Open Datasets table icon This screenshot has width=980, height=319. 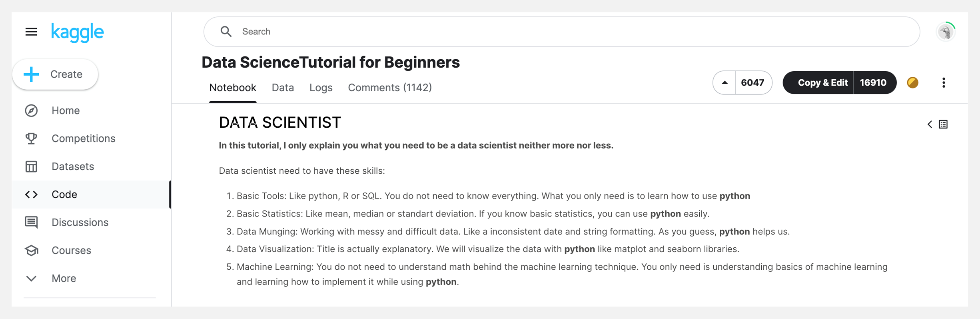click(x=31, y=167)
